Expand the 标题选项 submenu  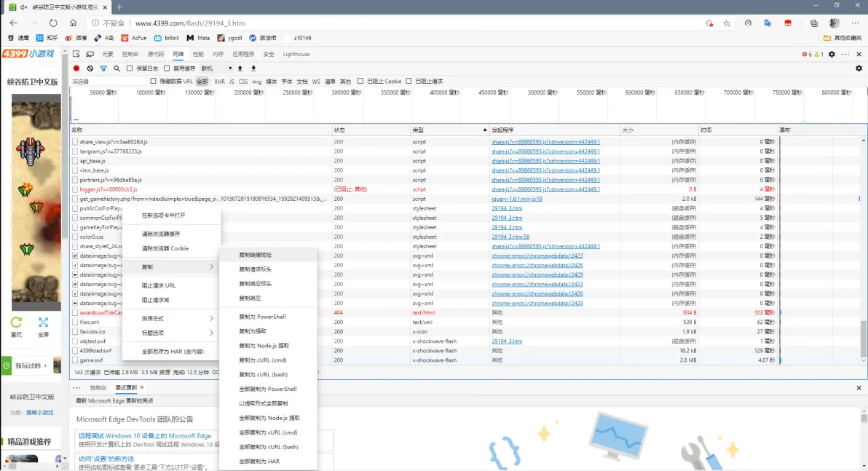tap(172, 333)
